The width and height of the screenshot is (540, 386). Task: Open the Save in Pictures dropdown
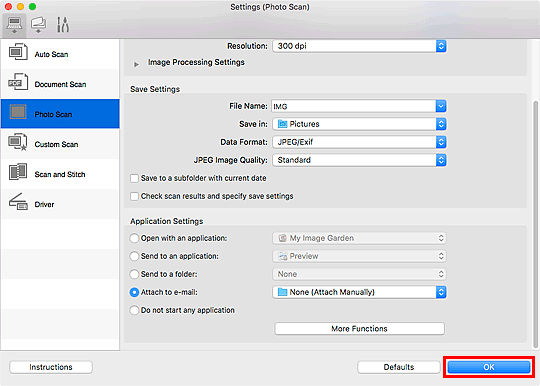[359, 124]
